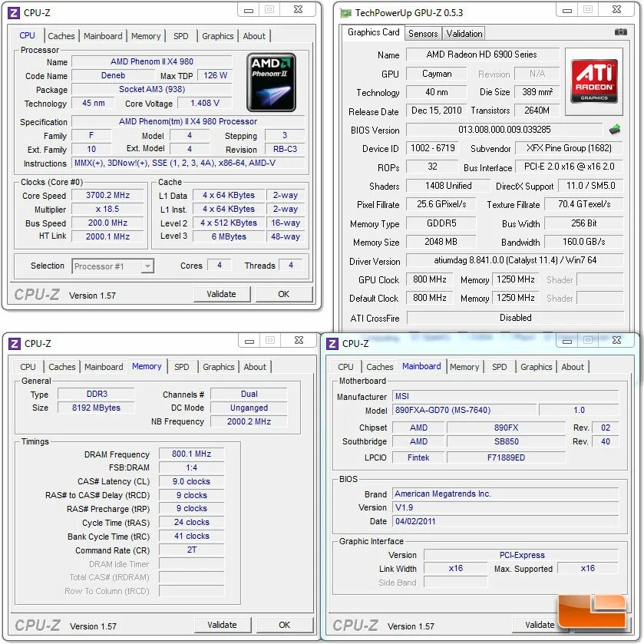
Task: Open About tab in top-left CPU-Z window
Action: click(254, 36)
